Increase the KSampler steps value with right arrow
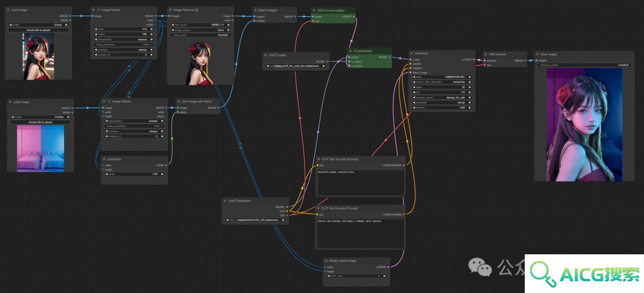The image size is (644, 293). (470, 87)
